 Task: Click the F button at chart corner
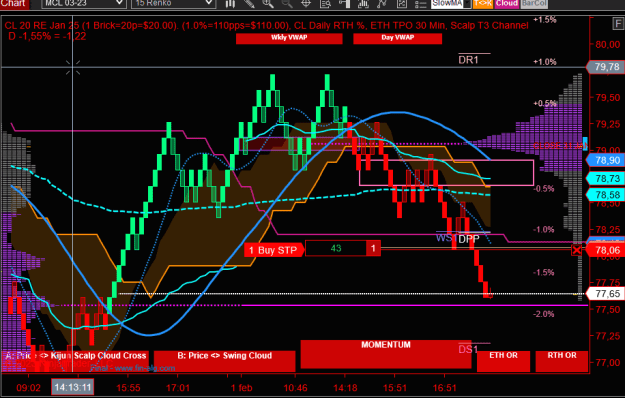click(x=617, y=24)
